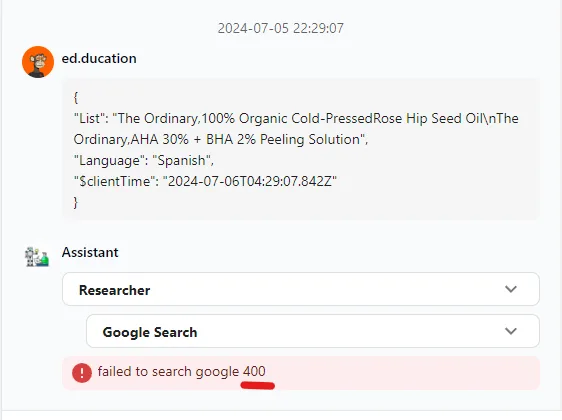Viewport: 562px width, 420px height.
Task: Click the "failed to search google" error text
Action: click(168, 371)
